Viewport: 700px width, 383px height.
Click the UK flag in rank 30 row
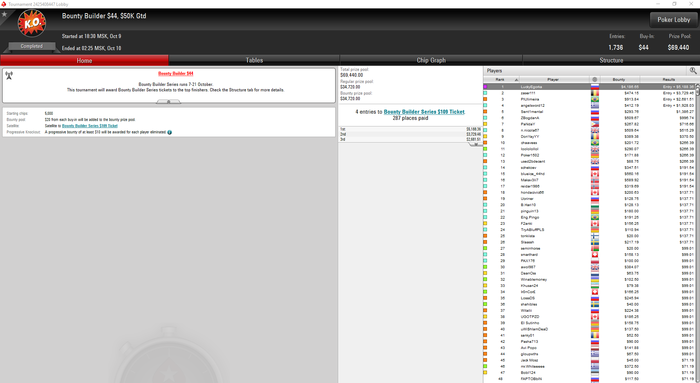pos(595,267)
